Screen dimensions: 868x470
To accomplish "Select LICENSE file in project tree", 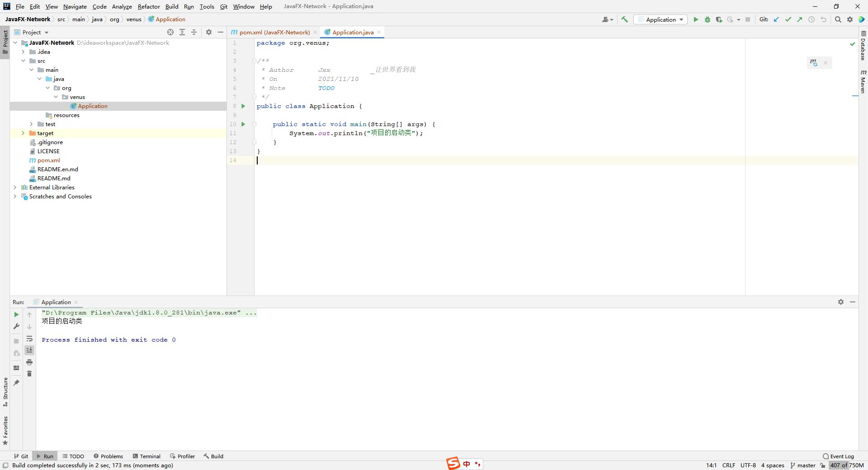I will pyautogui.click(x=48, y=151).
